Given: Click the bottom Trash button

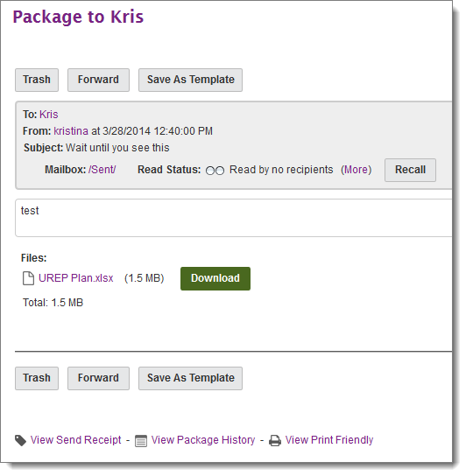Looking at the screenshot, I should (37, 378).
